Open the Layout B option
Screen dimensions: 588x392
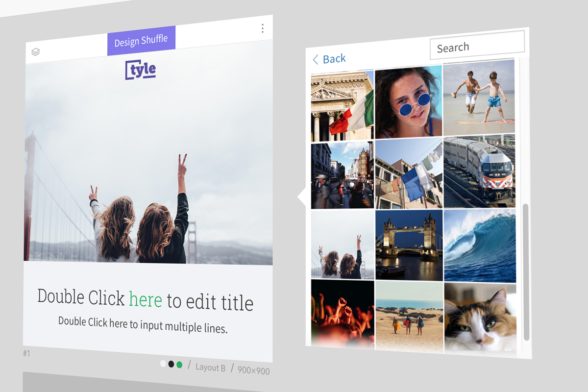(210, 367)
